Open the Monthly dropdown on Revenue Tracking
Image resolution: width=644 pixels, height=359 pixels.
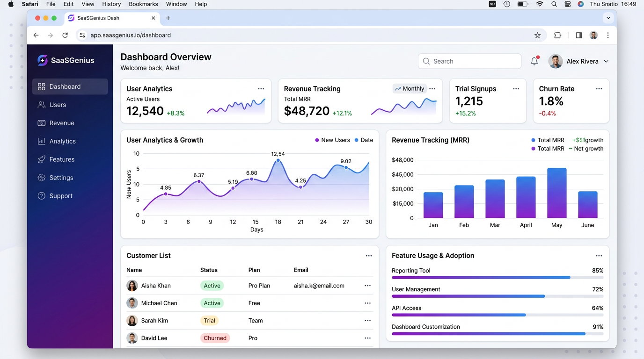[410, 88]
